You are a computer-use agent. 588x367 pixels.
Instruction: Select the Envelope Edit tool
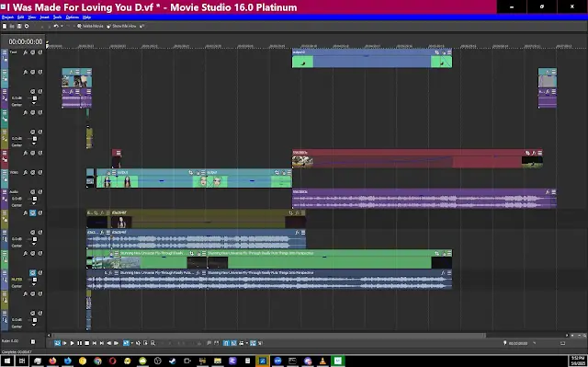(x=139, y=343)
